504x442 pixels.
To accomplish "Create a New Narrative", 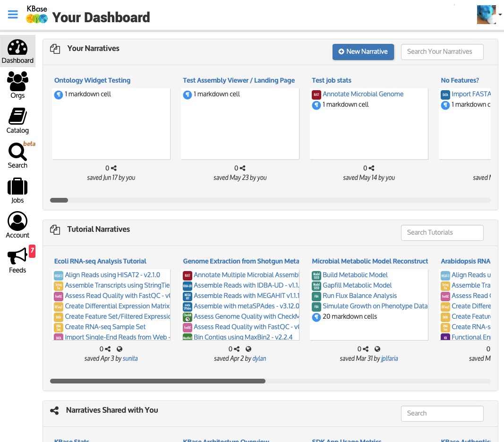I will [363, 52].
